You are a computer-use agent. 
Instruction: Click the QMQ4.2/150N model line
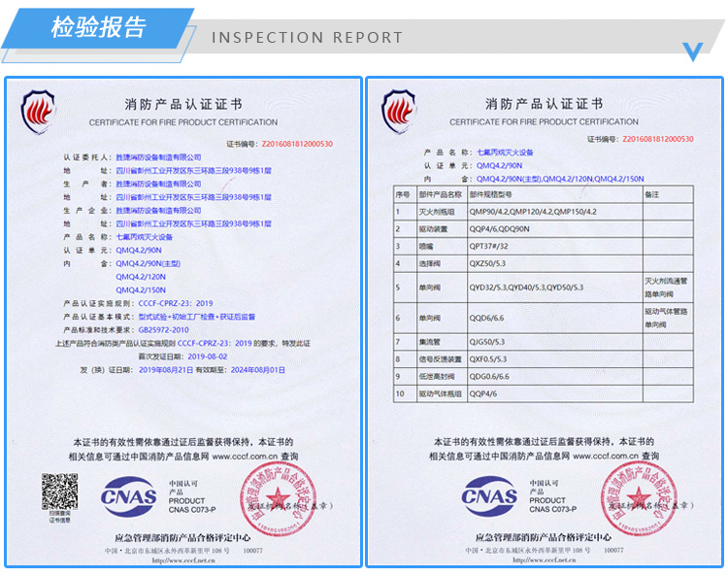pos(141,289)
